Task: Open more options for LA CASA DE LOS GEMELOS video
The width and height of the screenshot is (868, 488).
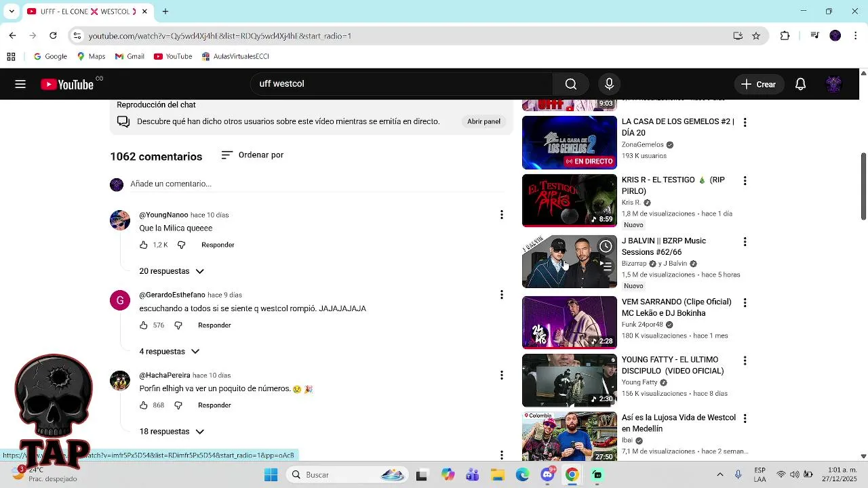Action: (x=745, y=123)
